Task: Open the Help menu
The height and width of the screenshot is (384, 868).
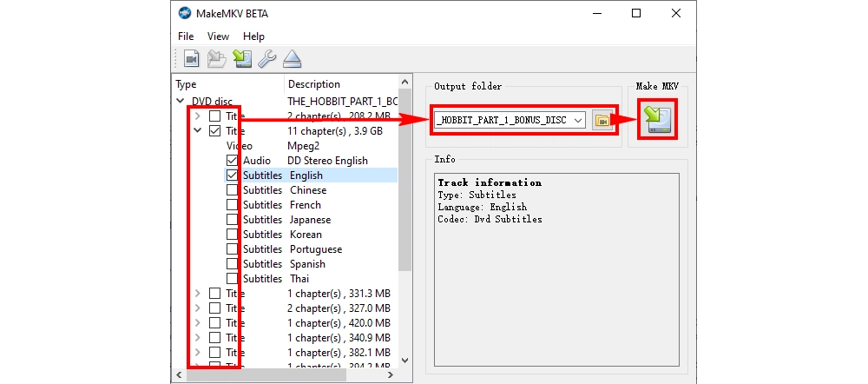Action: coord(253,36)
